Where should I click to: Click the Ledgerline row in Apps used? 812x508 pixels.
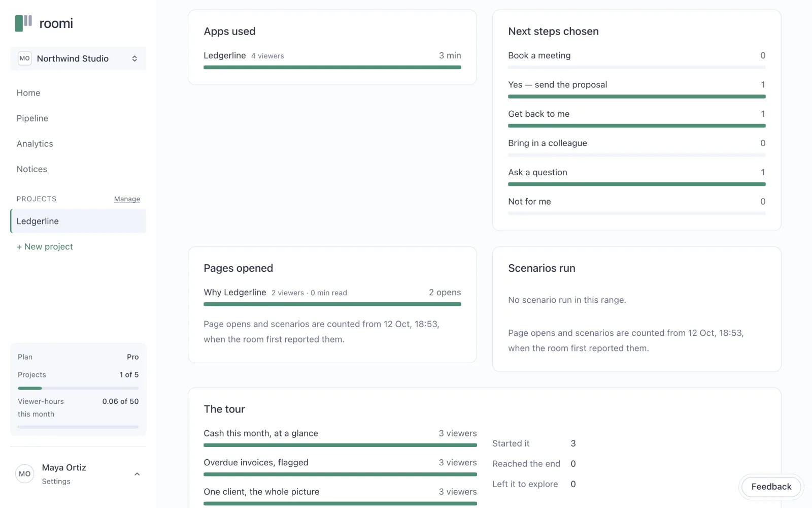point(332,60)
